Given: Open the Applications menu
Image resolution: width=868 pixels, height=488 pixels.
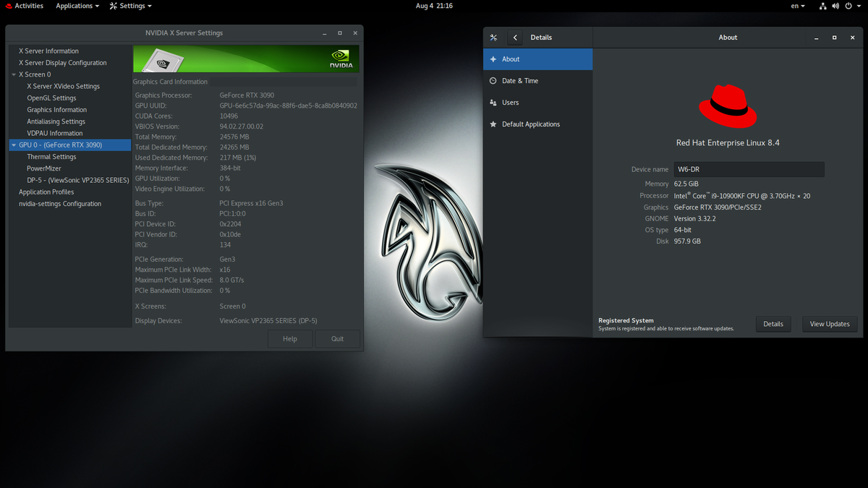Looking at the screenshot, I should [x=77, y=6].
